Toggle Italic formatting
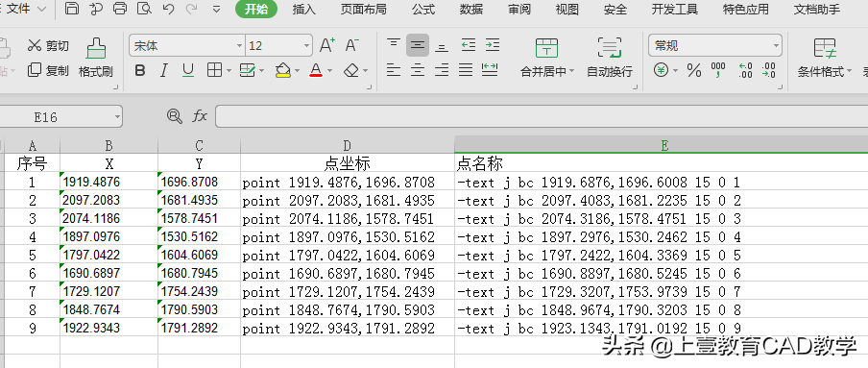The height and width of the screenshot is (368, 868). (164, 70)
